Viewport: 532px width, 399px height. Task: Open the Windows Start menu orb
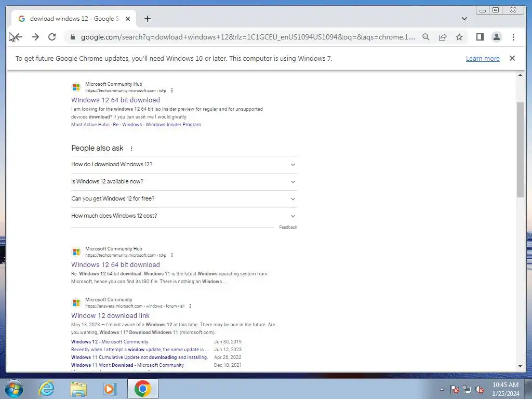pyautogui.click(x=14, y=389)
